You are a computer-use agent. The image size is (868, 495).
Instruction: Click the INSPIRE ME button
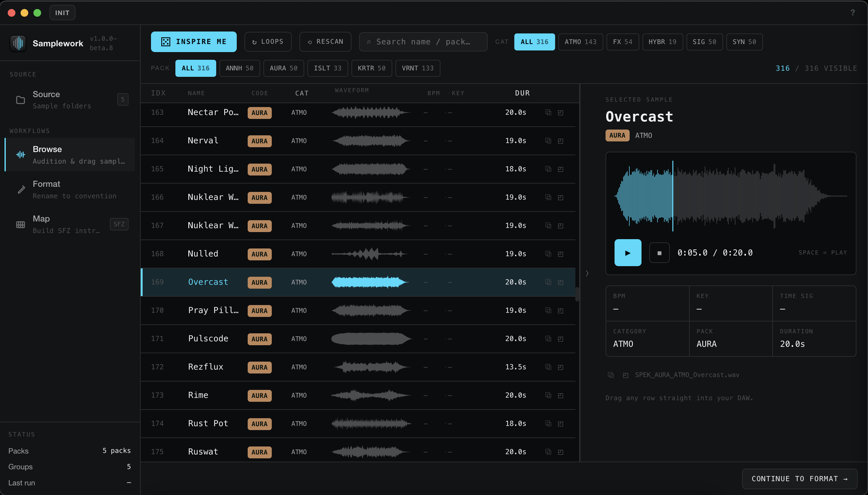pos(194,41)
